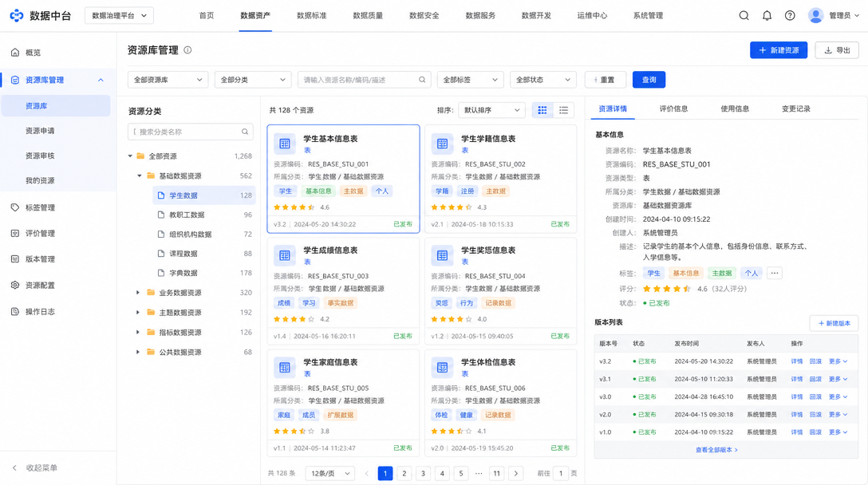Image resolution: width=868 pixels, height=485 pixels.
Task: Click the 学生体检信息表 table icon
Action: tap(442, 367)
